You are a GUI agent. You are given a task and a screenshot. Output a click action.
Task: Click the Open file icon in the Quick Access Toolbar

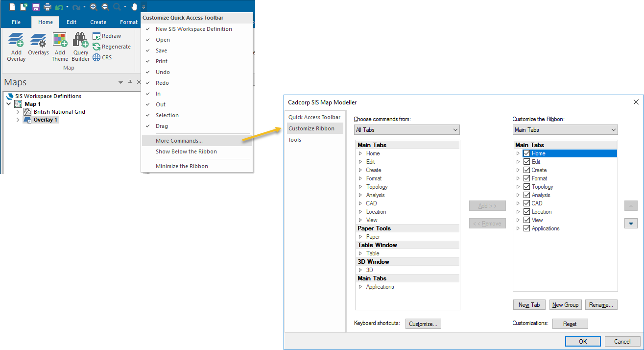[24, 7]
